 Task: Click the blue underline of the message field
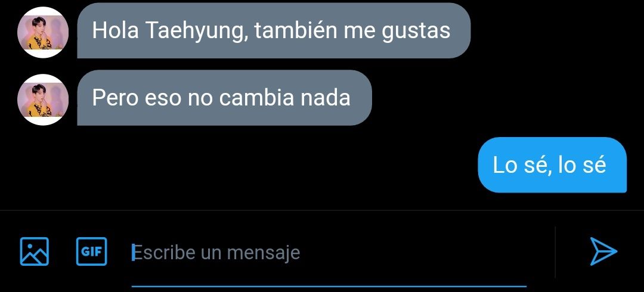(x=329, y=286)
